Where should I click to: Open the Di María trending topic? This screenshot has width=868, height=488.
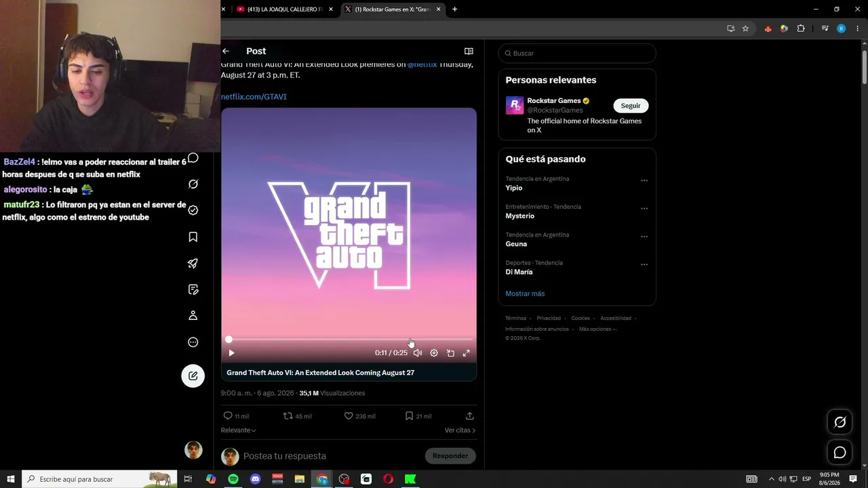point(519,272)
